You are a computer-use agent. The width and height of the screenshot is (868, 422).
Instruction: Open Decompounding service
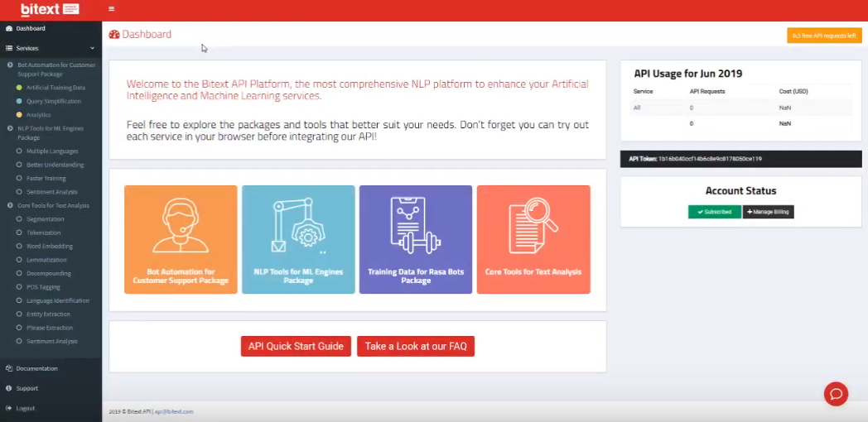pos(48,274)
